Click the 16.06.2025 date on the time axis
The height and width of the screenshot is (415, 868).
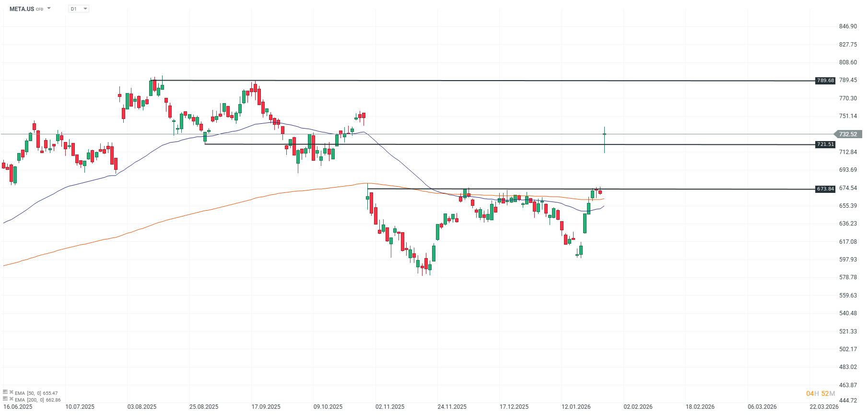tap(18, 407)
